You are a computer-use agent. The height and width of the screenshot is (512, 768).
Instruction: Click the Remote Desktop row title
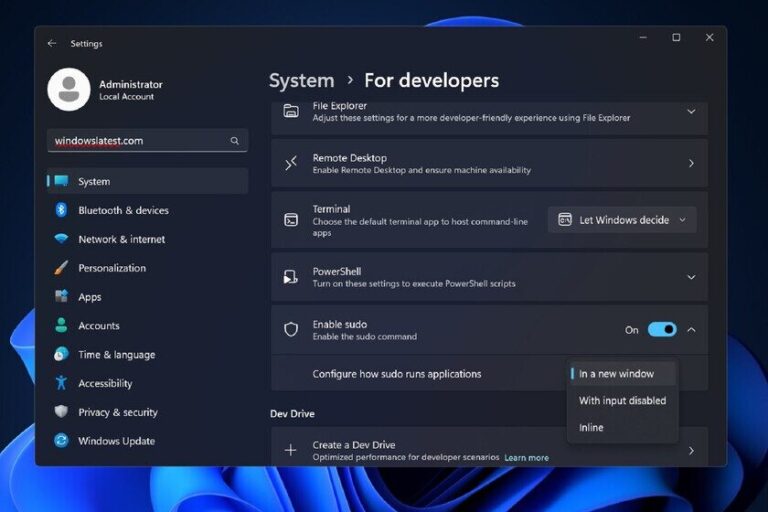pyautogui.click(x=350, y=158)
